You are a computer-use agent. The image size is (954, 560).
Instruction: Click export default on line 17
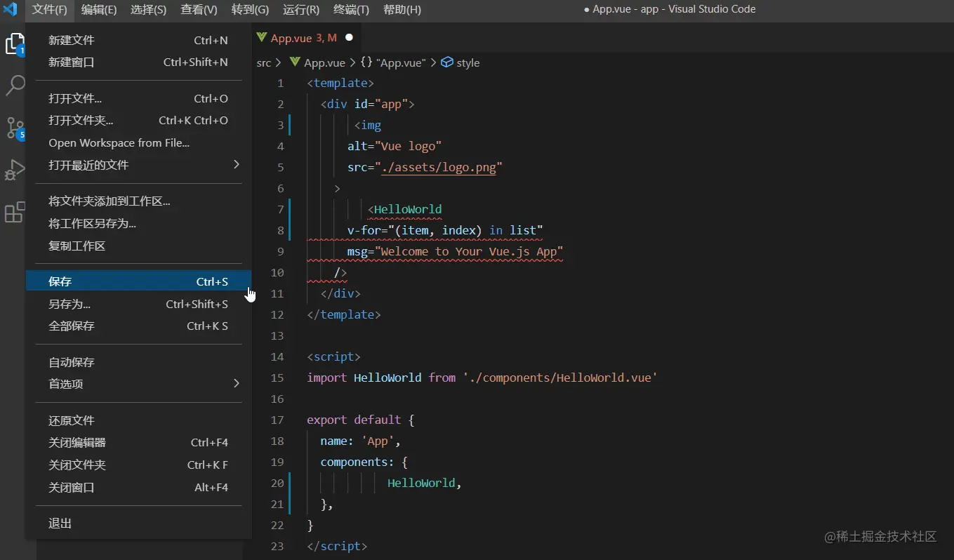click(x=354, y=420)
